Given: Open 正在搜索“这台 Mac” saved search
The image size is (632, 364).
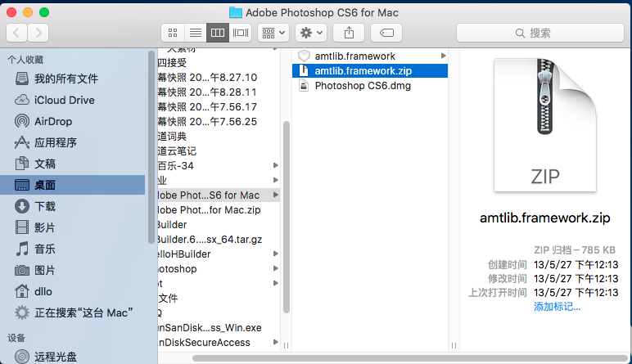Looking at the screenshot, I should tap(73, 312).
